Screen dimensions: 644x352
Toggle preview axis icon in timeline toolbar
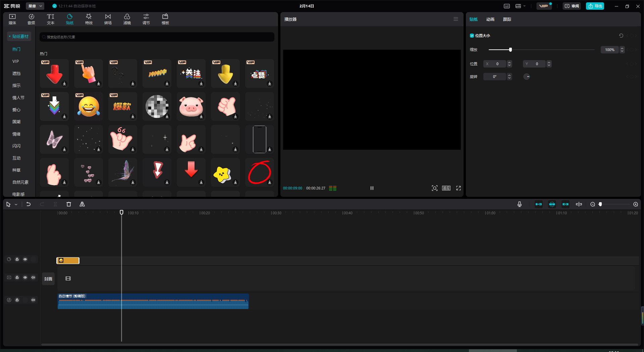(x=579, y=204)
